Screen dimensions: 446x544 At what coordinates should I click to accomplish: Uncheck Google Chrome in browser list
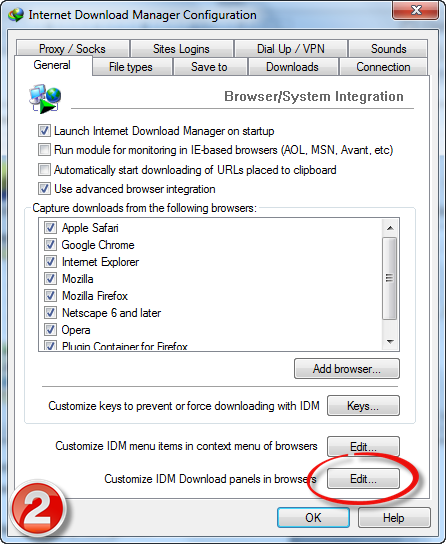pyautogui.click(x=50, y=245)
